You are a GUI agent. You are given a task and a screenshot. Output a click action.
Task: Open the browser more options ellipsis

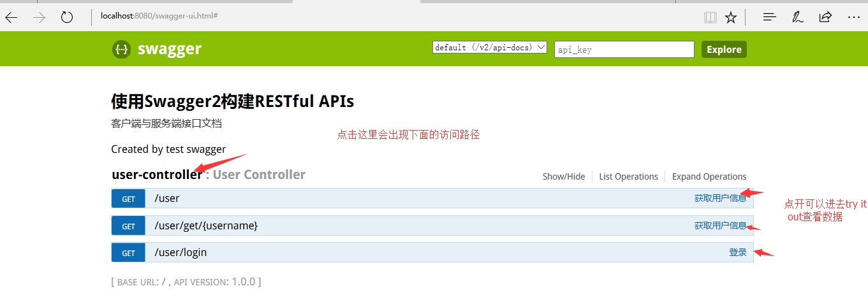tap(854, 17)
